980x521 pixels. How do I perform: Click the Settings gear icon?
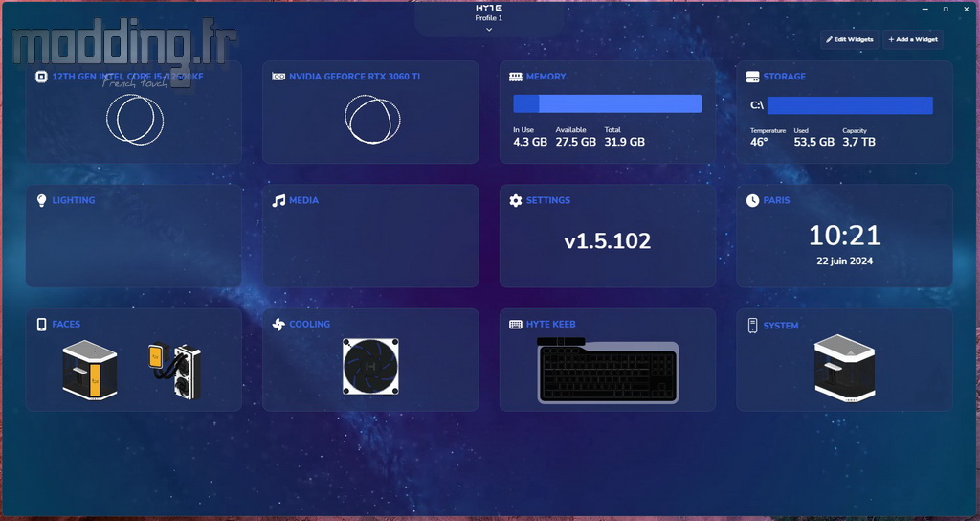(516, 201)
